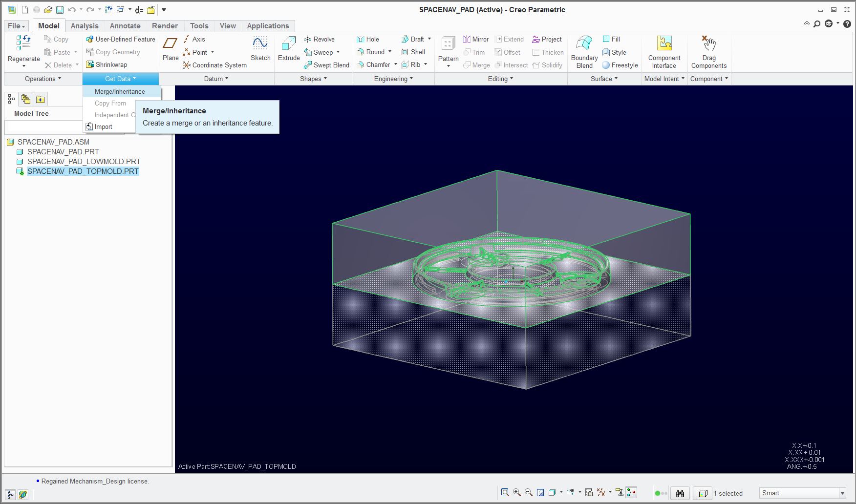Select SPACENAV_PAD.ASM in the model tree
Image resolution: width=856 pixels, height=504 pixels.
[x=53, y=142]
